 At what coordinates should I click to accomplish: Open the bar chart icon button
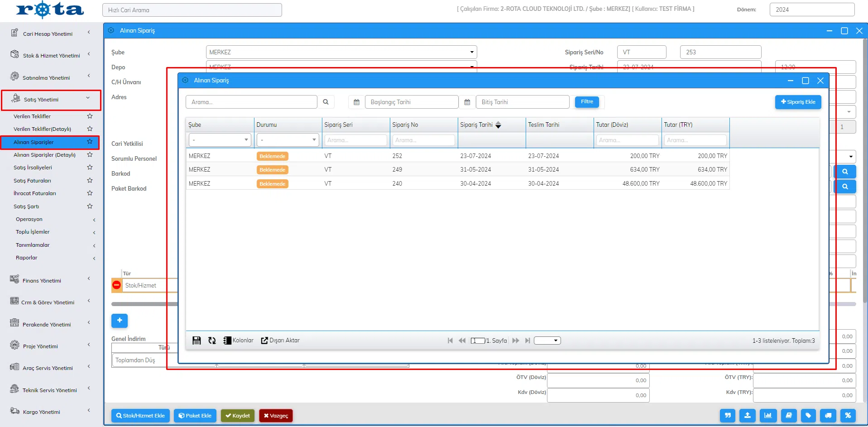point(768,415)
